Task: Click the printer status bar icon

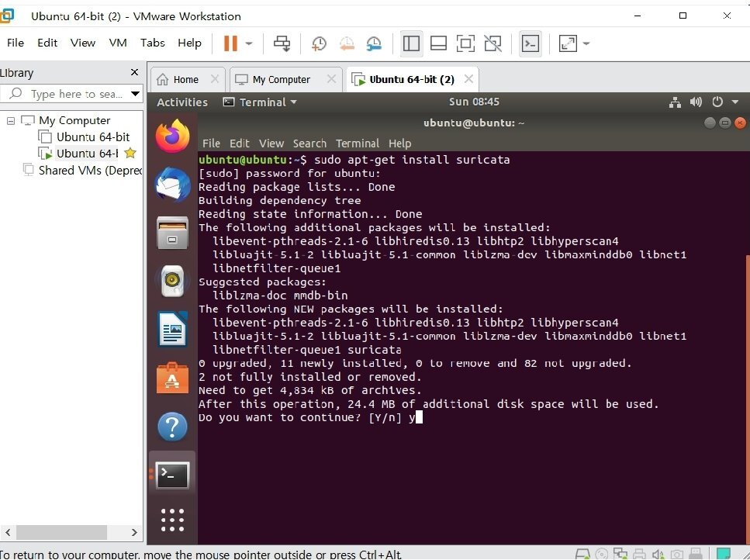Action: [x=639, y=555]
